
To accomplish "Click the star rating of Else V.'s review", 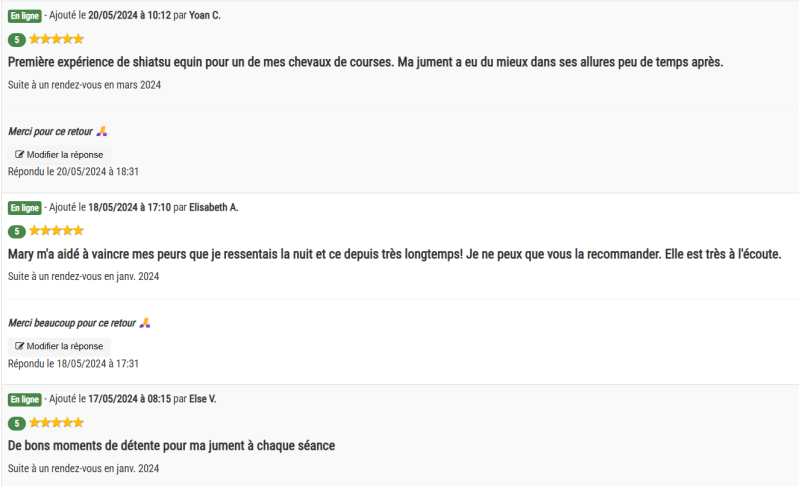I will coord(57,422).
